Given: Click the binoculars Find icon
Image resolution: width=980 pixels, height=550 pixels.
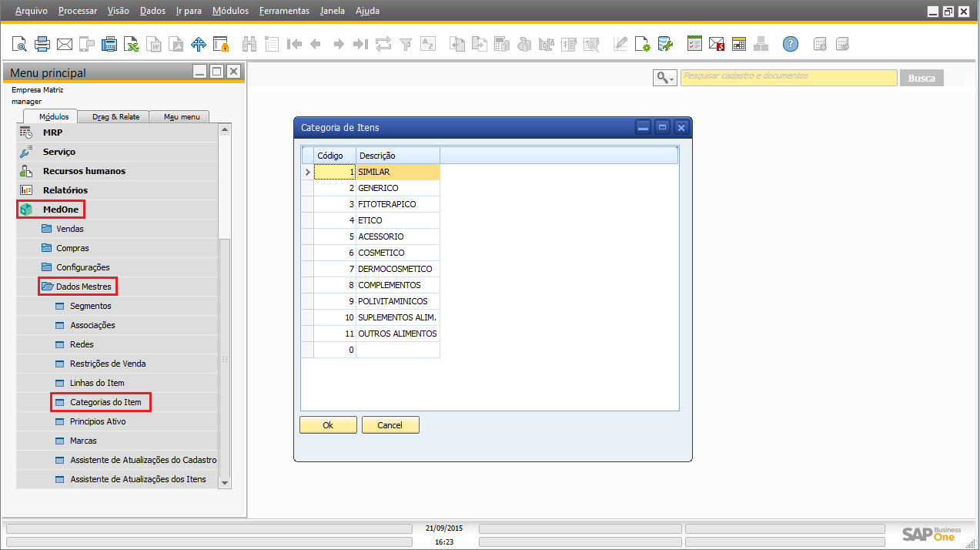Looking at the screenshot, I should pos(249,44).
